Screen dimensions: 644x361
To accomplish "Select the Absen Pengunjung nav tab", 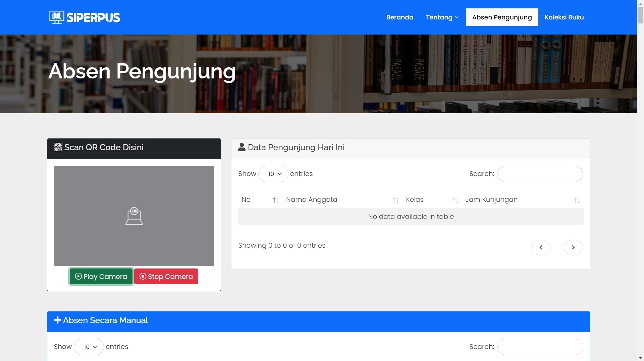I will point(502,17).
